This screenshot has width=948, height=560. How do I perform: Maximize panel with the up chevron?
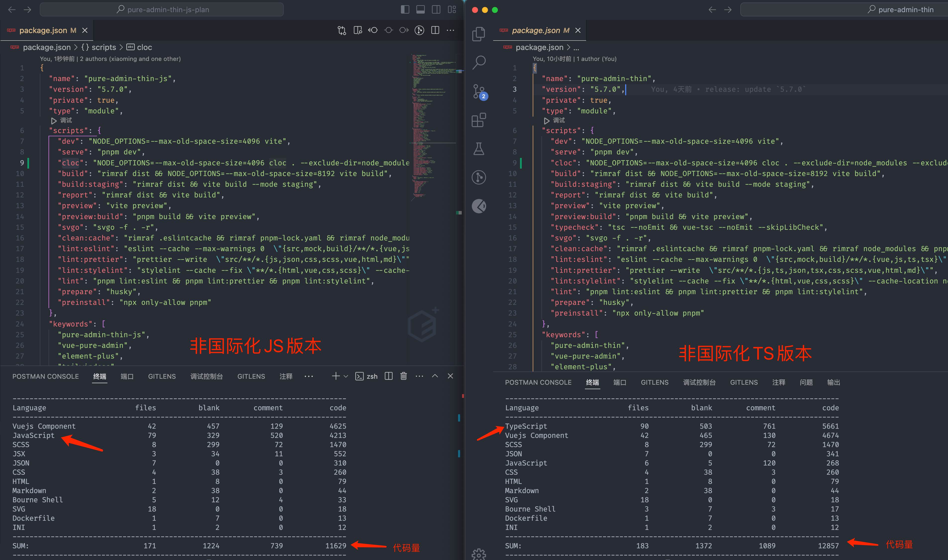(x=435, y=376)
